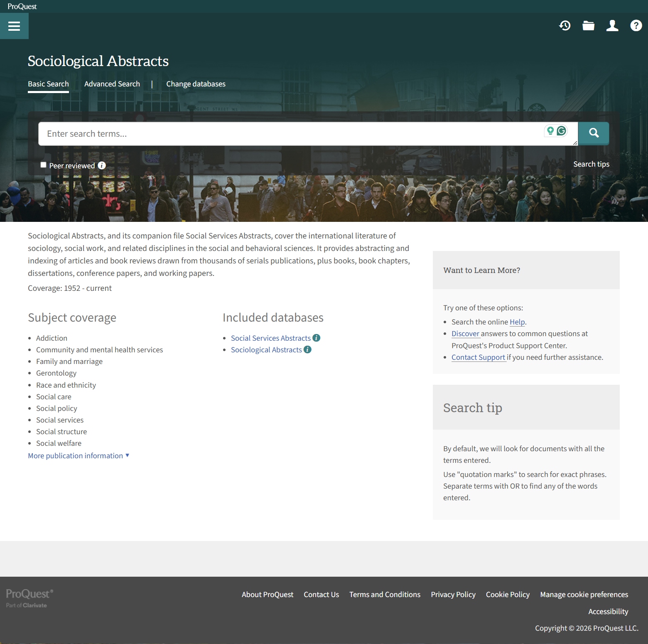The image size is (648, 644).
Task: Open Search tips link
Action: [x=591, y=164]
